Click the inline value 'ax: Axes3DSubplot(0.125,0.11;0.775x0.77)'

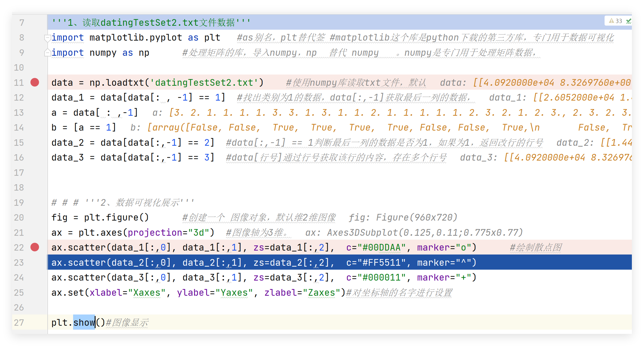click(x=414, y=233)
